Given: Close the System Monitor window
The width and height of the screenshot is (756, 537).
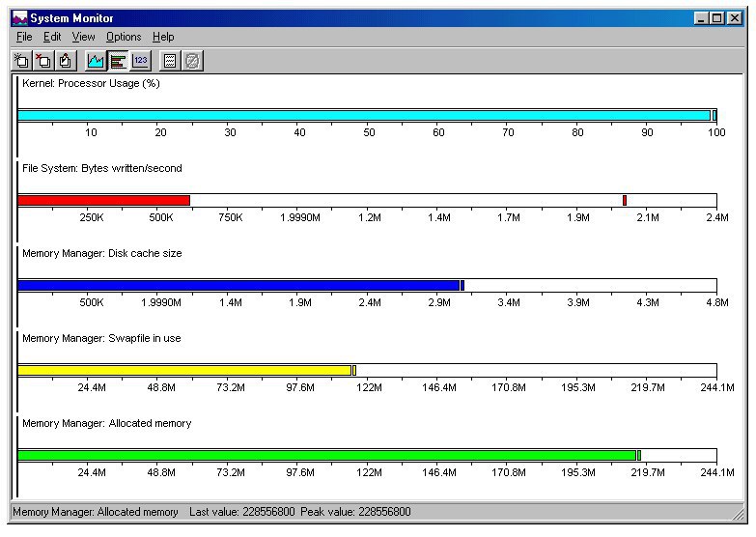Looking at the screenshot, I should coord(735,18).
